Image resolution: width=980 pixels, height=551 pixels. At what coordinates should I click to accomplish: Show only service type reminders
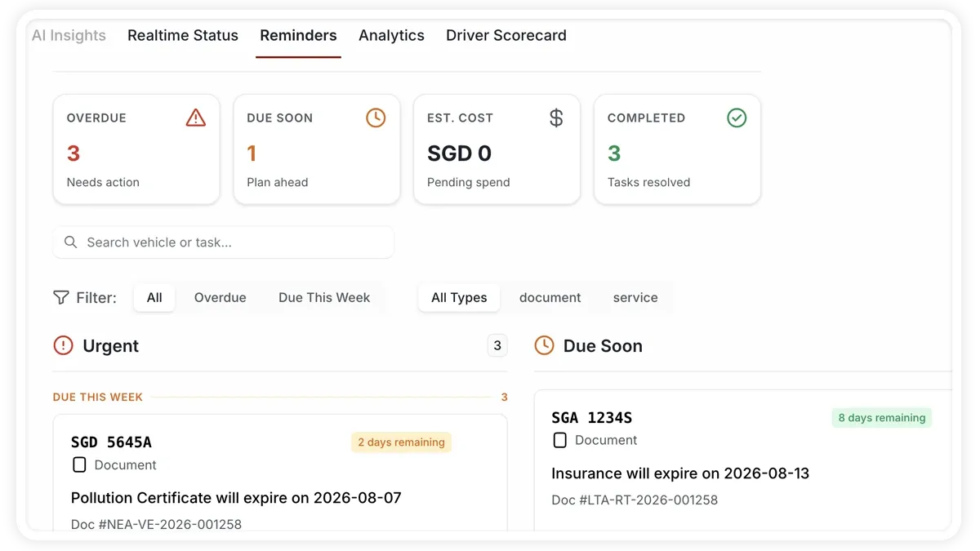coord(635,297)
